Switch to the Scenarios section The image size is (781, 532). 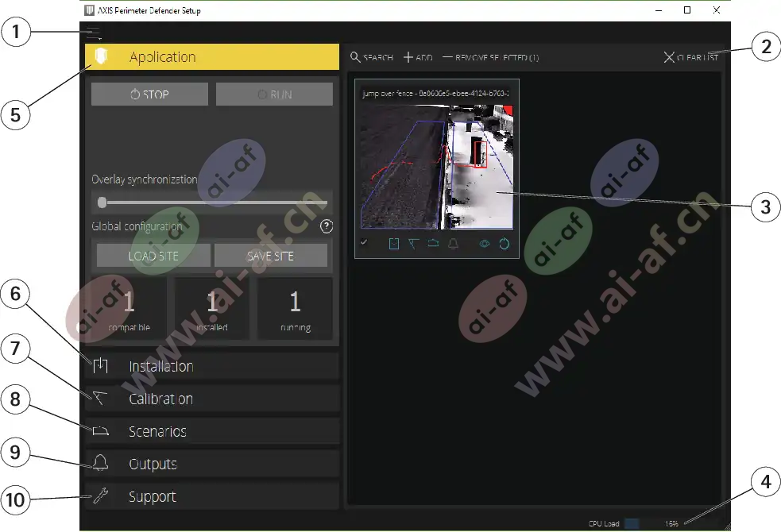coord(212,431)
